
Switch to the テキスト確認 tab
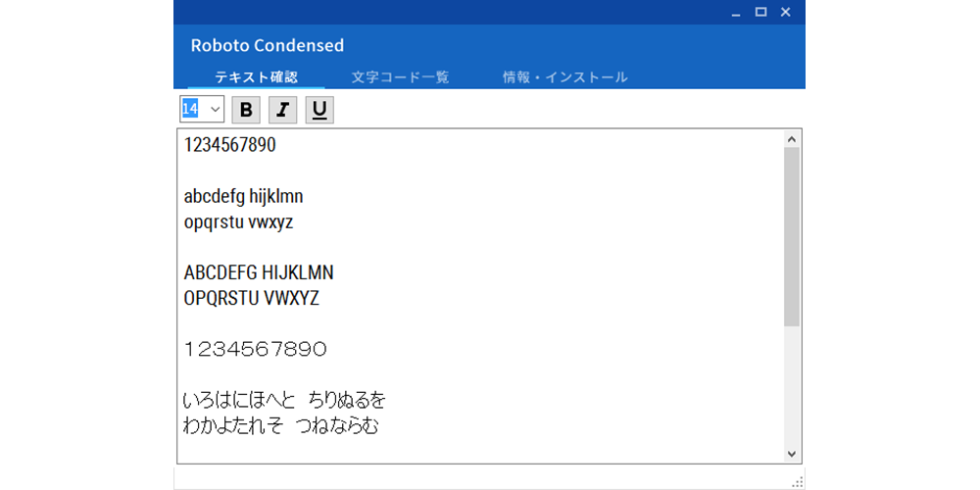[256, 77]
